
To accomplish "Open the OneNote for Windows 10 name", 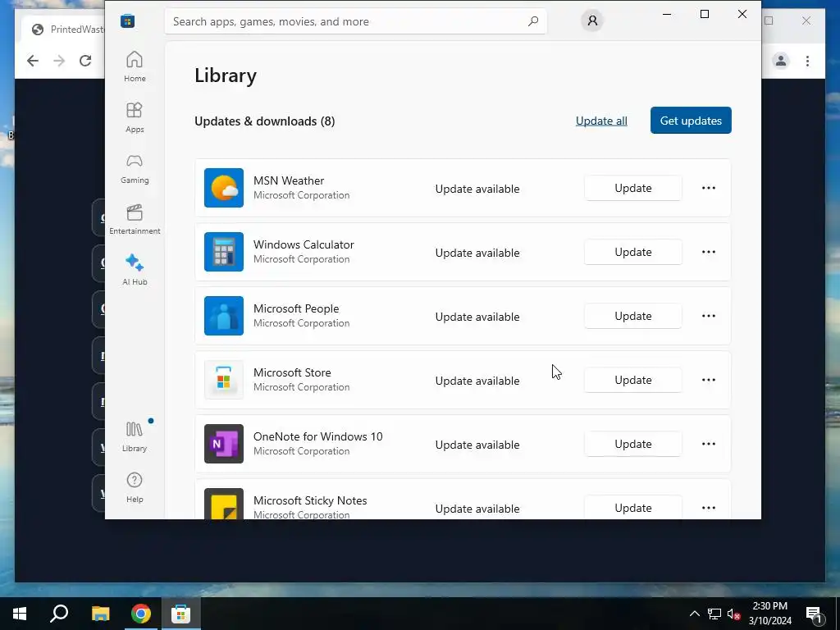I will click(318, 436).
